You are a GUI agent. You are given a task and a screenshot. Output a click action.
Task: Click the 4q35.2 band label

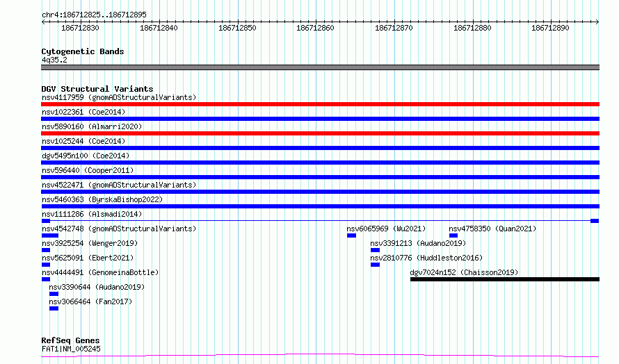tap(54, 60)
